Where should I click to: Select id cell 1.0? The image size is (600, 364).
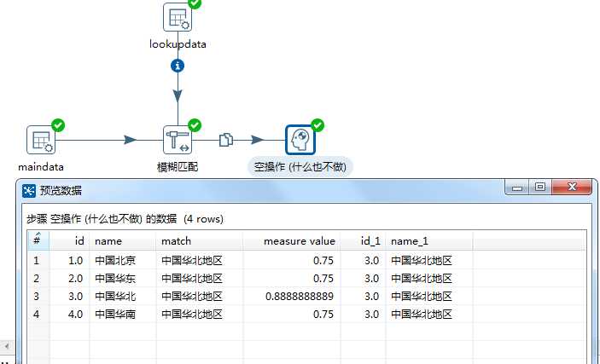pos(69,260)
